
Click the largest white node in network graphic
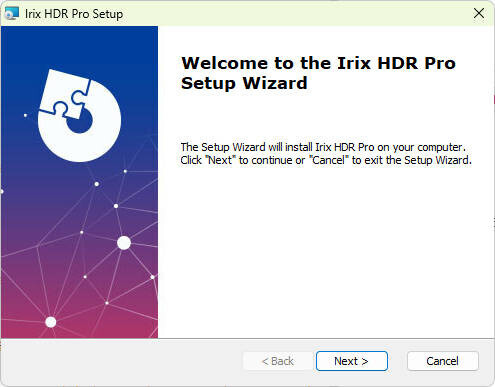[124, 243]
